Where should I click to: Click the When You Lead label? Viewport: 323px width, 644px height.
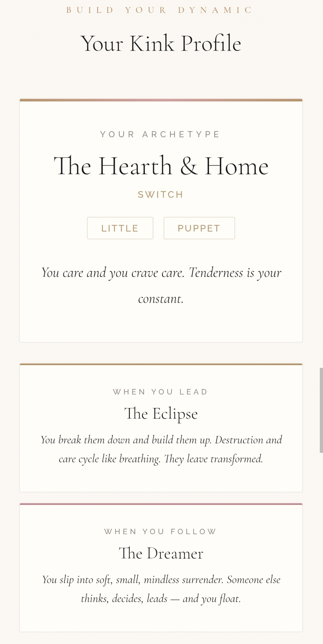point(160,392)
